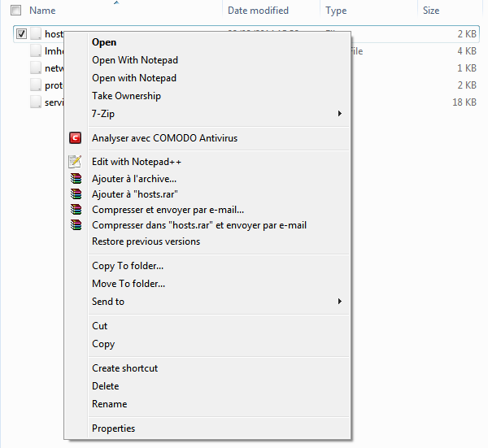The height and width of the screenshot is (448, 488).
Task: Select Open With Notepad entry
Action: pyautogui.click(x=135, y=60)
